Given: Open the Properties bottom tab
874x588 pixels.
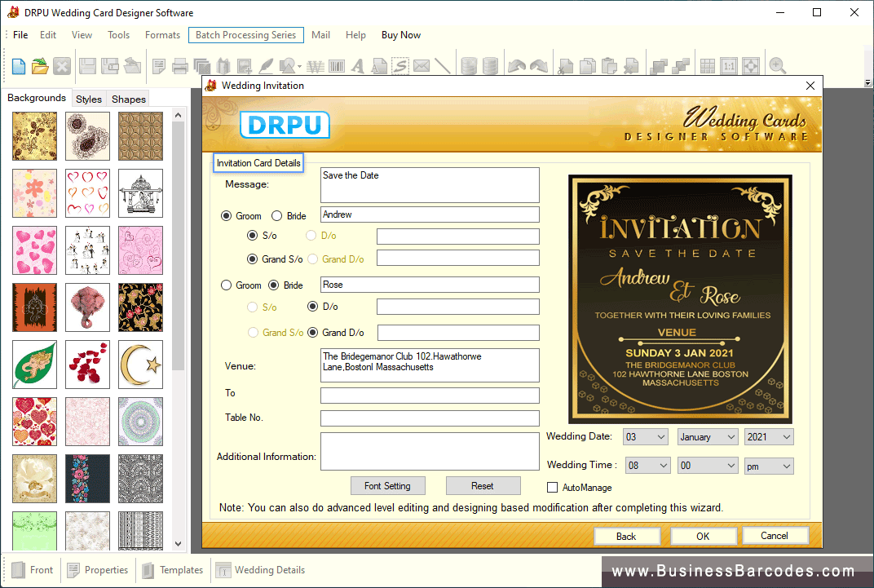Looking at the screenshot, I should tap(98, 570).
